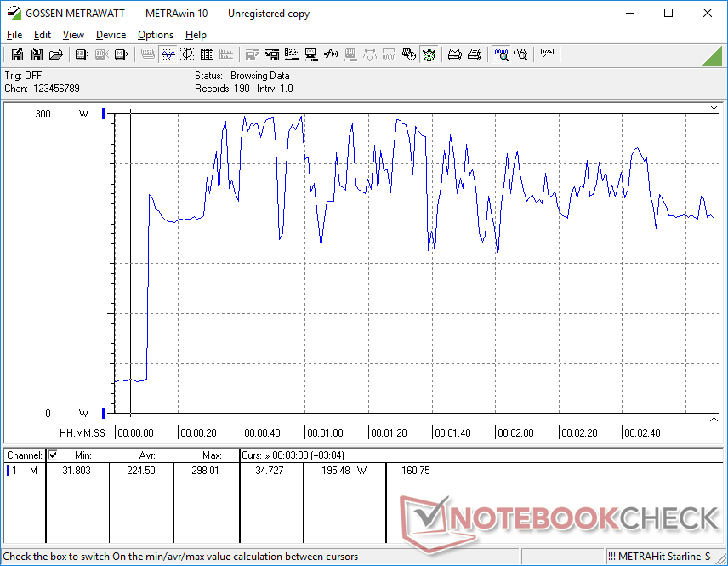Click the blue marker at 0 W axis
Viewport: 728px width, 566px height.
104,414
